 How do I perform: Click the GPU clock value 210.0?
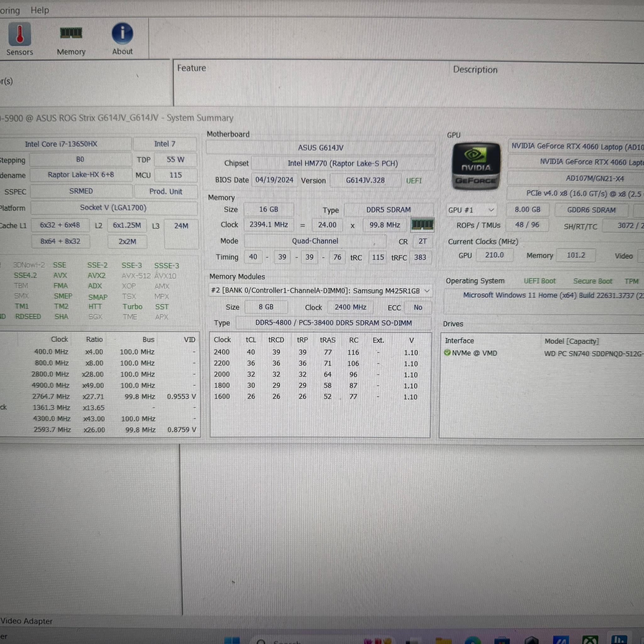tap(494, 255)
